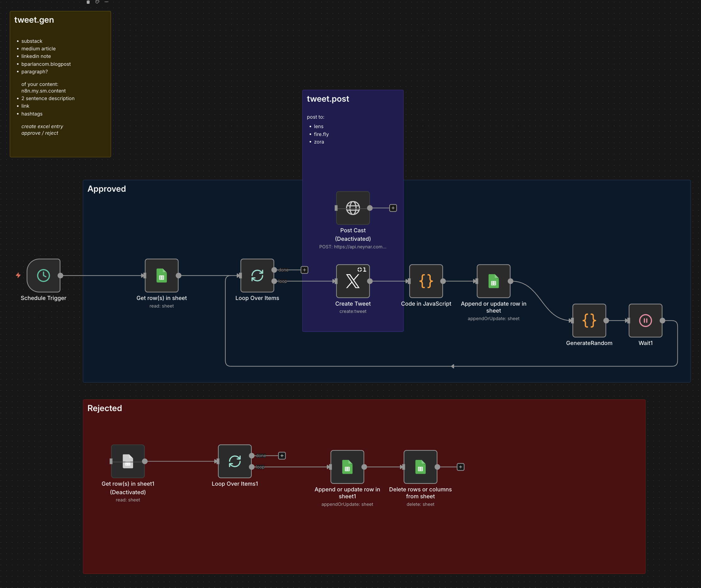Viewport: 701px width, 588px height.
Task: Select the Schedule Trigger clock node
Action: (x=44, y=275)
